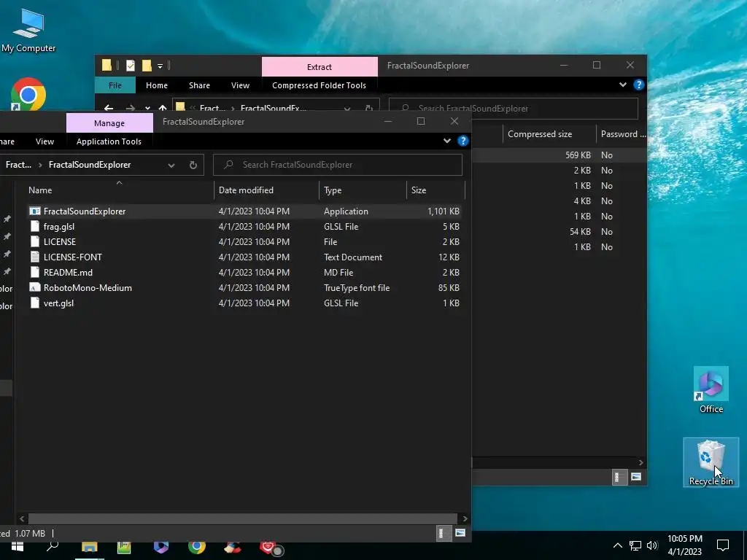Refresh the front window's folder listing
747x560 pixels.
coord(193,165)
